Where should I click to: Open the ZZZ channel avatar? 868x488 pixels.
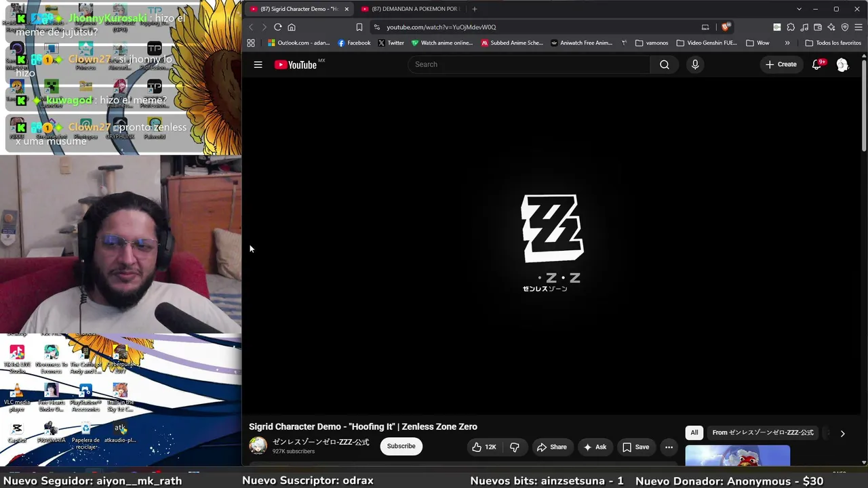(258, 446)
